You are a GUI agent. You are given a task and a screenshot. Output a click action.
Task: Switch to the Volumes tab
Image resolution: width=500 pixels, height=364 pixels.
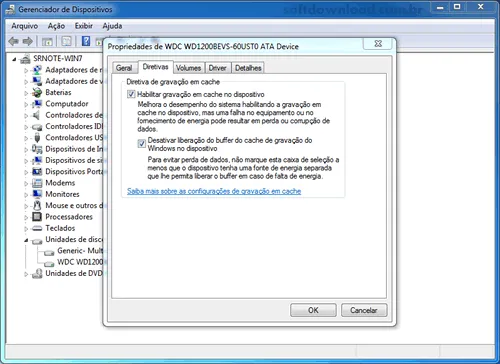[x=189, y=68]
